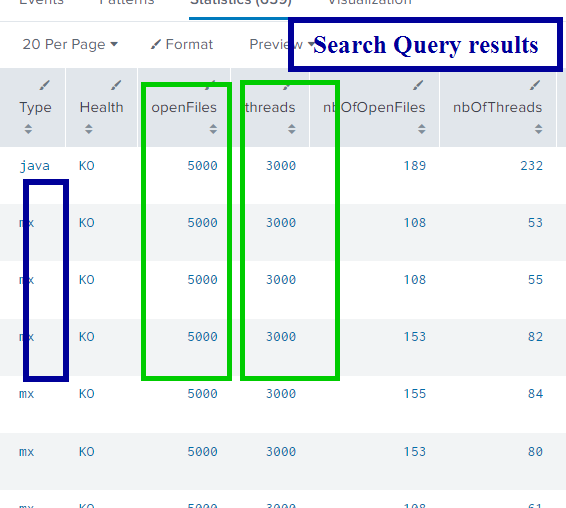Click the 84 nbOfThreads value
Viewport: 566px width, 508px height.
click(x=535, y=394)
